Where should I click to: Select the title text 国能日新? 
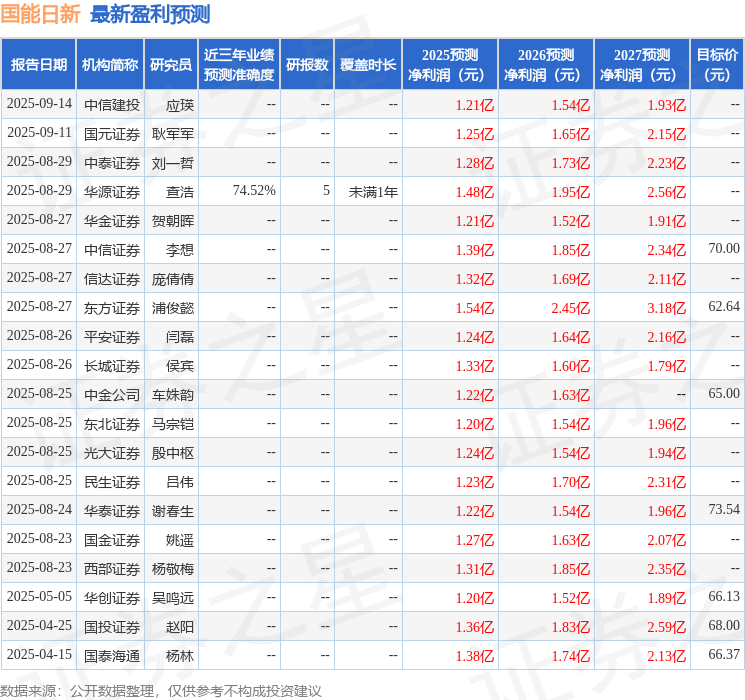pos(40,14)
